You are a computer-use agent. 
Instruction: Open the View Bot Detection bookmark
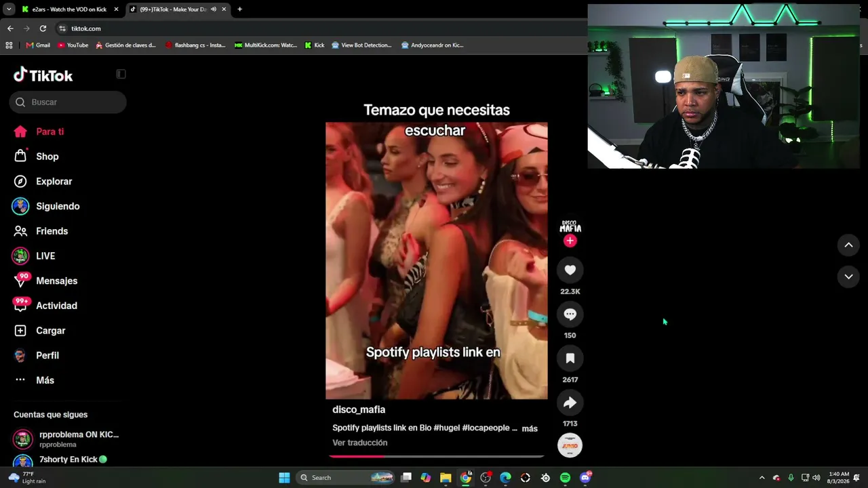[x=362, y=45]
